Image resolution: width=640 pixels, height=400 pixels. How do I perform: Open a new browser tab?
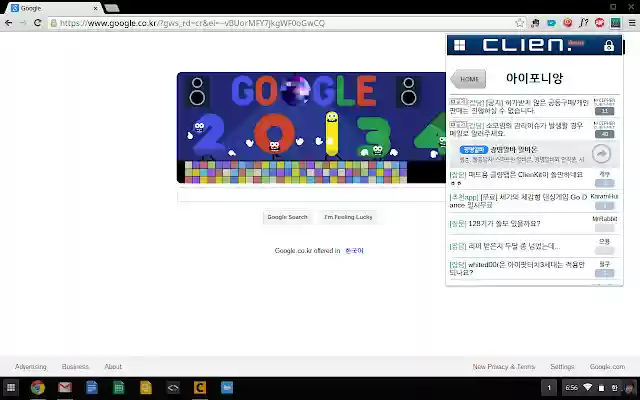coord(111,8)
